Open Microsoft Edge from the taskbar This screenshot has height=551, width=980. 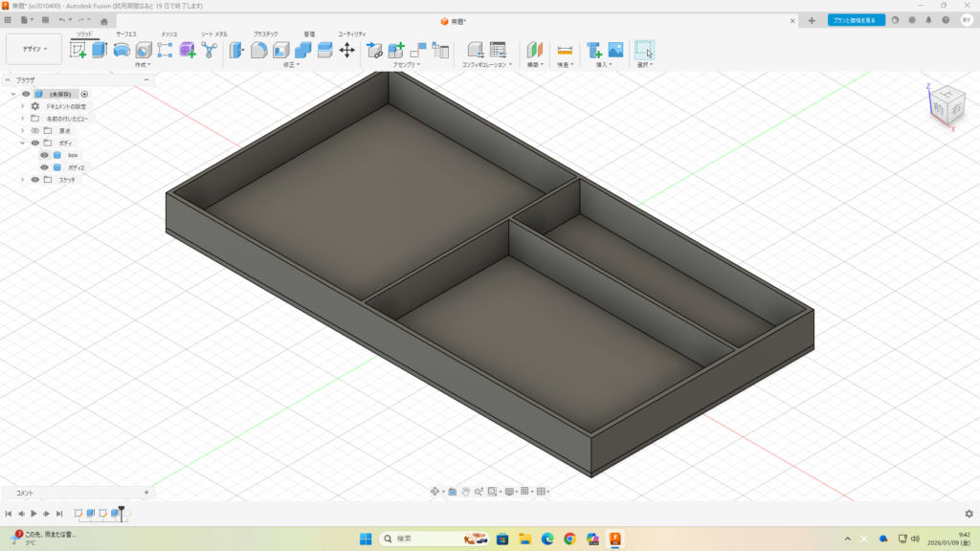pos(547,540)
